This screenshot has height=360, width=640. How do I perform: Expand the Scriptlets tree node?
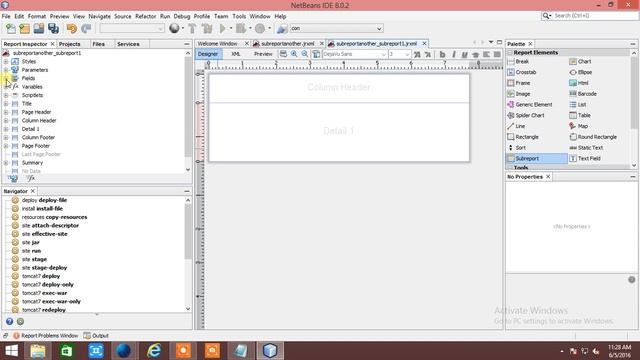coord(6,95)
